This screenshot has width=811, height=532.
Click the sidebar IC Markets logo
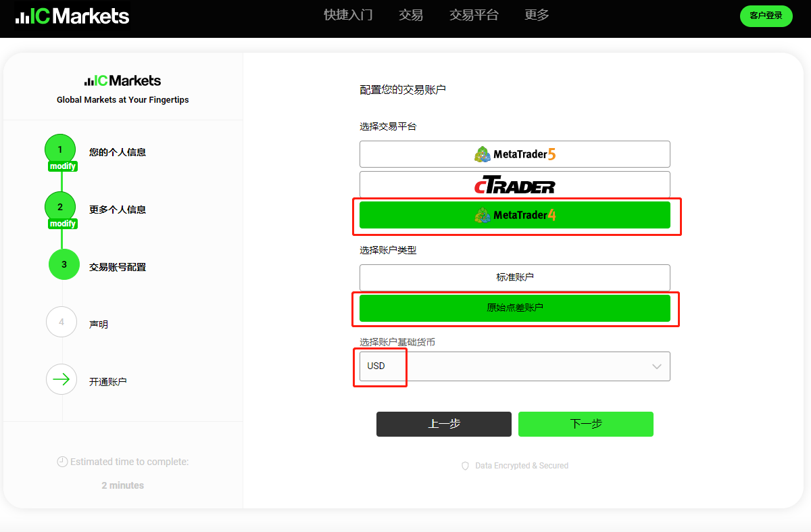pyautogui.click(x=122, y=80)
